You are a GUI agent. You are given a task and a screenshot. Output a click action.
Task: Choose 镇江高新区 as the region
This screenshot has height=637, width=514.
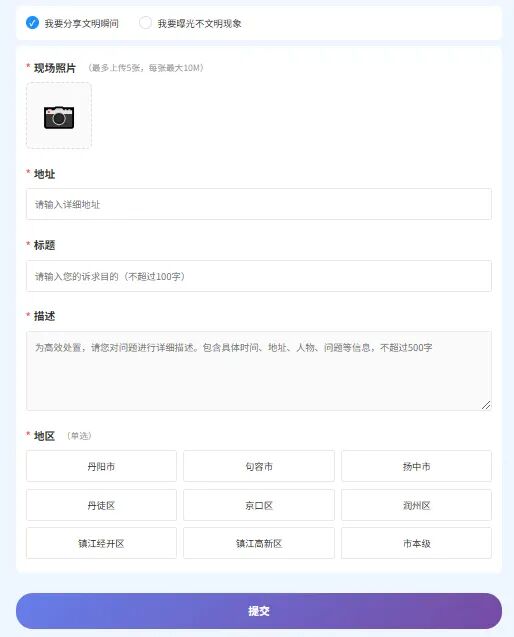pos(259,543)
